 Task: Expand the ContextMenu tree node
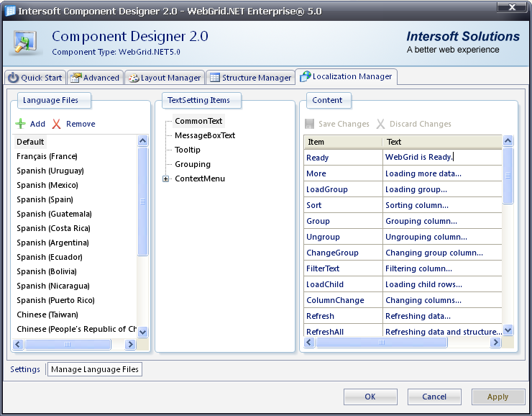(x=165, y=179)
